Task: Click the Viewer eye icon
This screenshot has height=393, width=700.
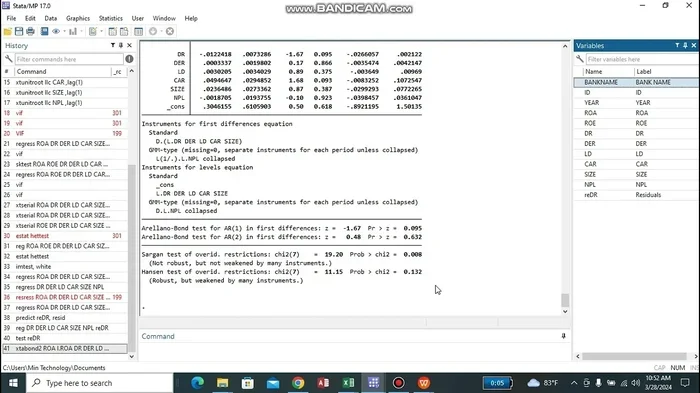Action: [x=56, y=31]
